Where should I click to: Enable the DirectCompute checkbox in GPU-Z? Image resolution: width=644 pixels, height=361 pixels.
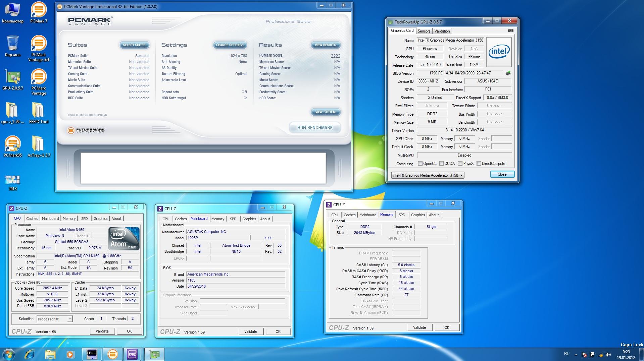479,164
